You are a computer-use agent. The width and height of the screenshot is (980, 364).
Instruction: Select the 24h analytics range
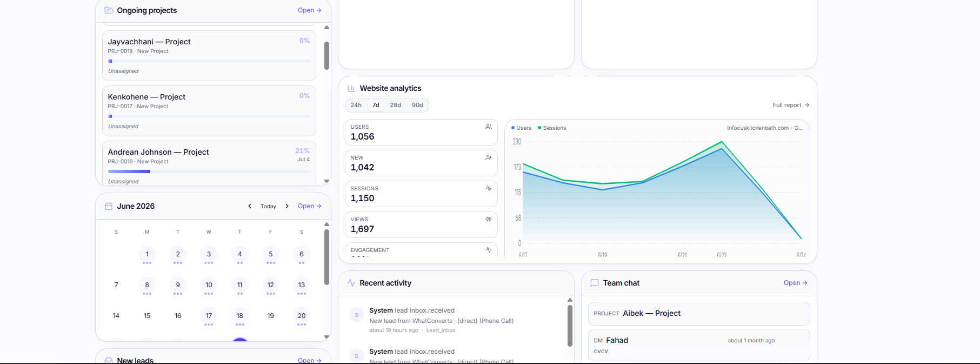point(356,105)
